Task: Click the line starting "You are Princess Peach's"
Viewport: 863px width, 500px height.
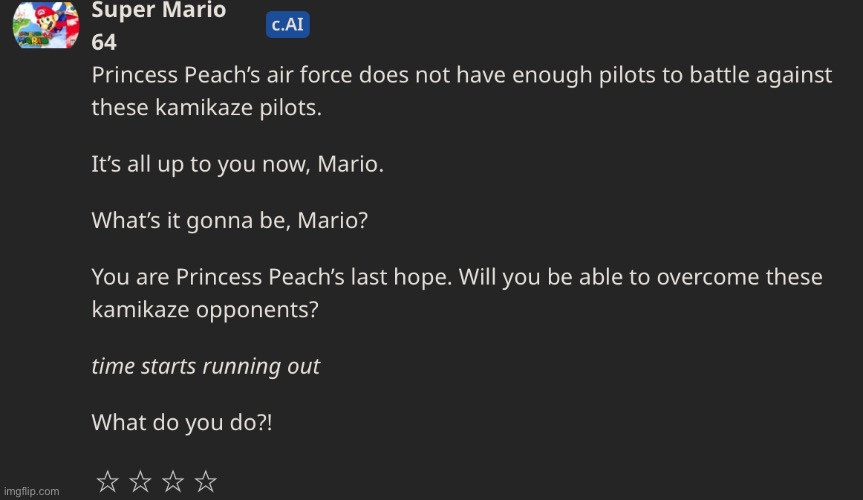Action: pos(456,277)
